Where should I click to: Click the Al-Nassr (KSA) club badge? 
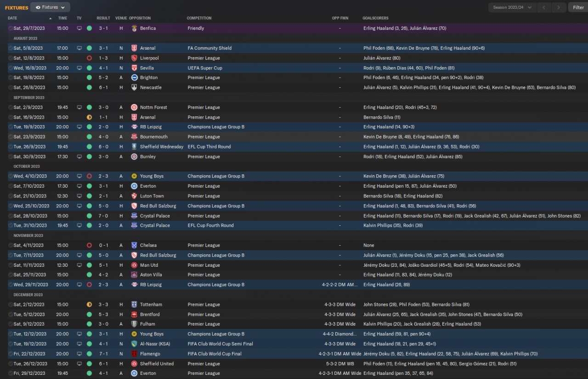pos(134,344)
